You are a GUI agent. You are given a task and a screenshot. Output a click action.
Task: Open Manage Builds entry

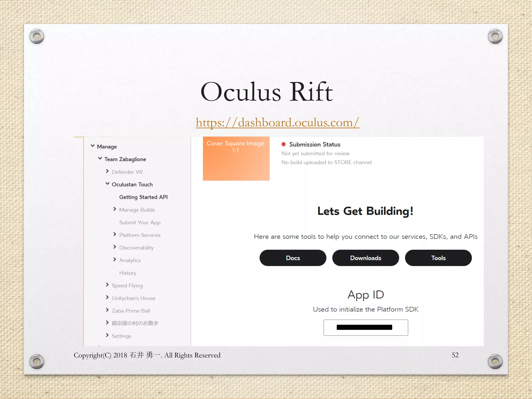(x=137, y=210)
